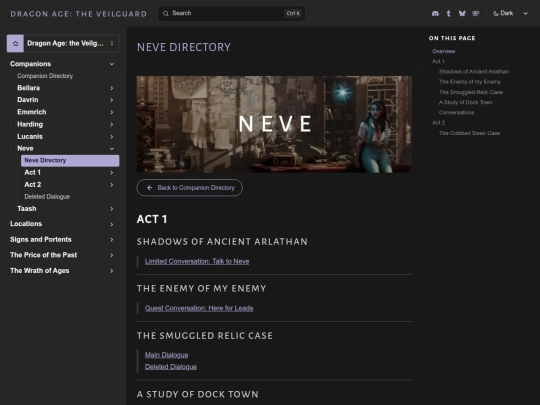Expand the Act 1 sidebar chevron
This screenshot has height=405, width=540.
pos(112,173)
